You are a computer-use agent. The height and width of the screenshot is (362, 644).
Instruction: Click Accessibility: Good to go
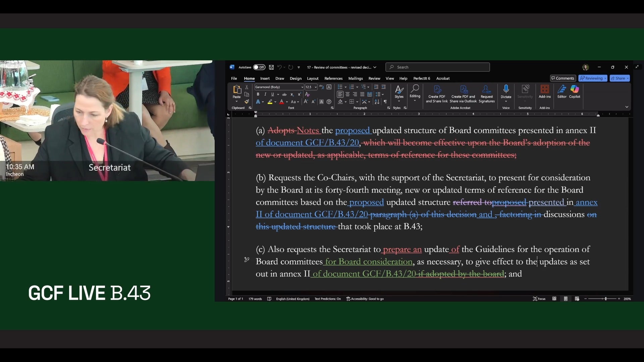pos(365,299)
